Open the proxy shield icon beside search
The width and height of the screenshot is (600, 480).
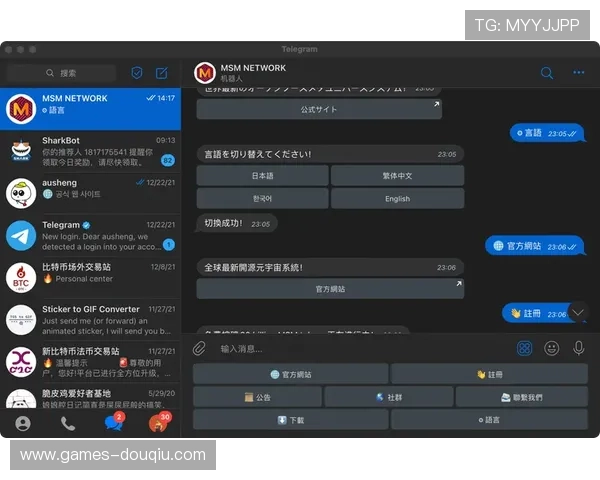[x=137, y=73]
